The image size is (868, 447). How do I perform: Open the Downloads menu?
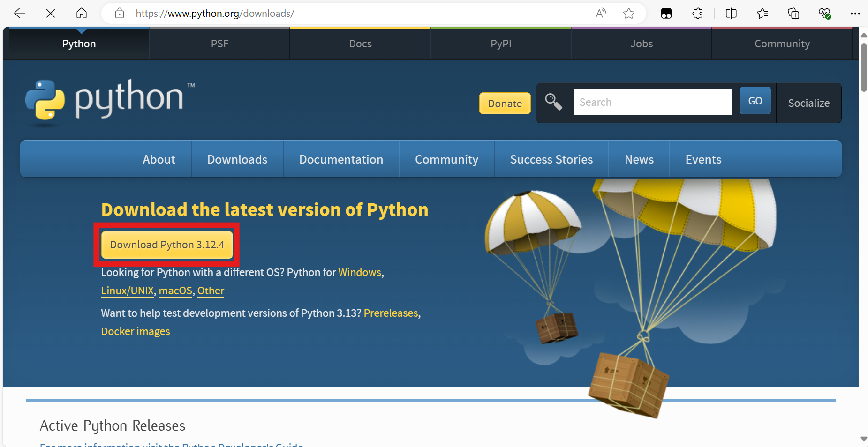(237, 159)
